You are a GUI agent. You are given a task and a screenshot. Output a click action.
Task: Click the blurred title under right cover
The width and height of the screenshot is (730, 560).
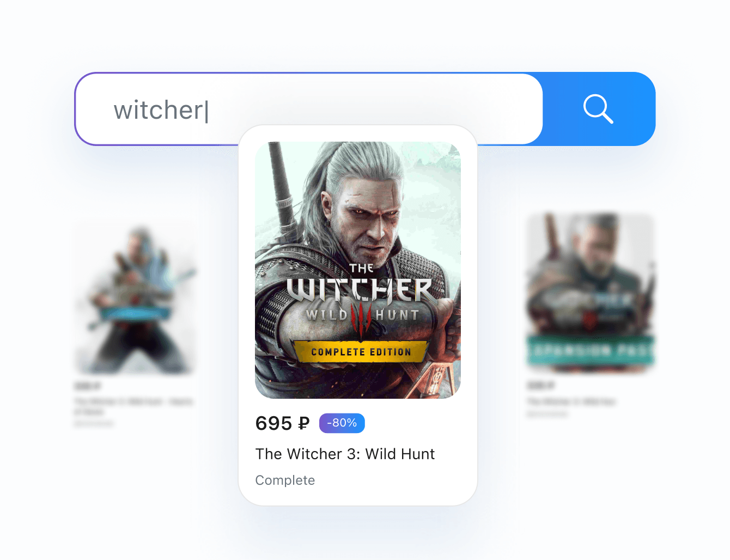point(571,401)
